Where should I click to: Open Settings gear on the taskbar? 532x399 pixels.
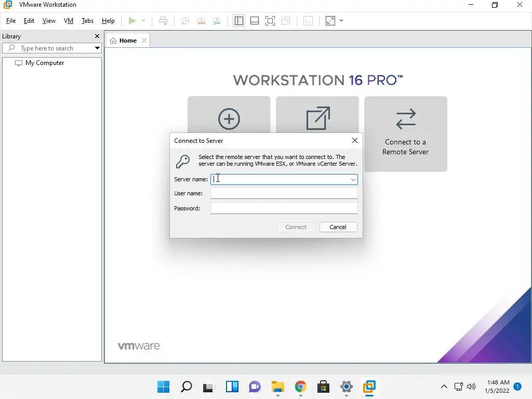tap(347, 387)
